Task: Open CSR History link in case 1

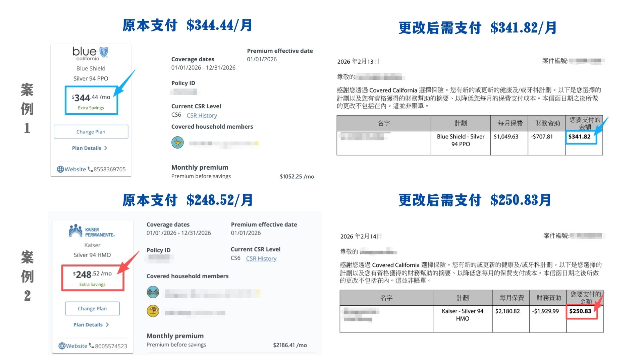Action: click(x=202, y=115)
